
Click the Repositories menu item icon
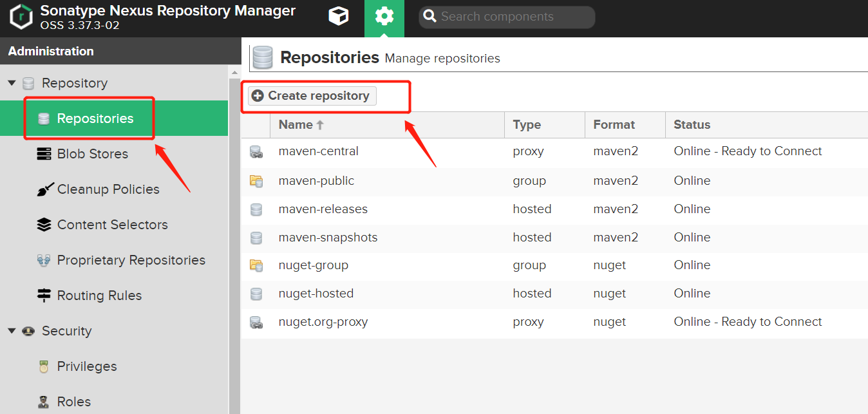tap(44, 118)
